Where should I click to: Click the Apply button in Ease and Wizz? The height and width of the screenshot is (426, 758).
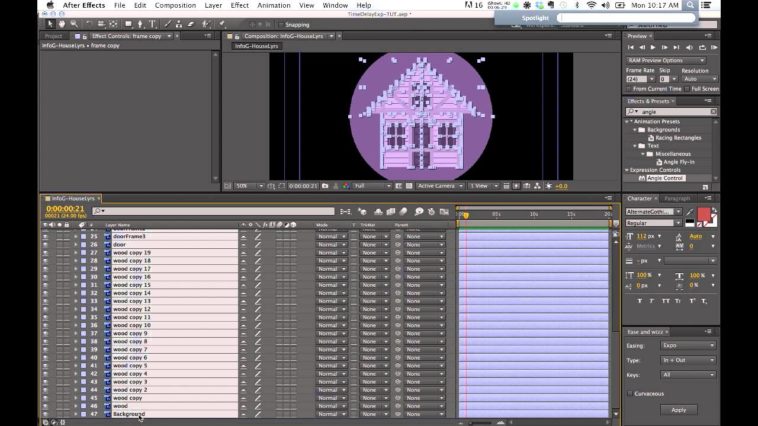[x=678, y=409]
